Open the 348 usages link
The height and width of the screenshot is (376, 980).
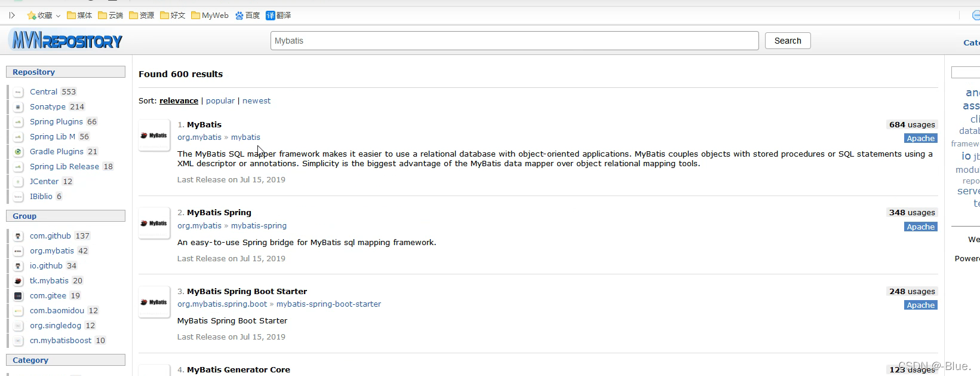pyautogui.click(x=912, y=213)
